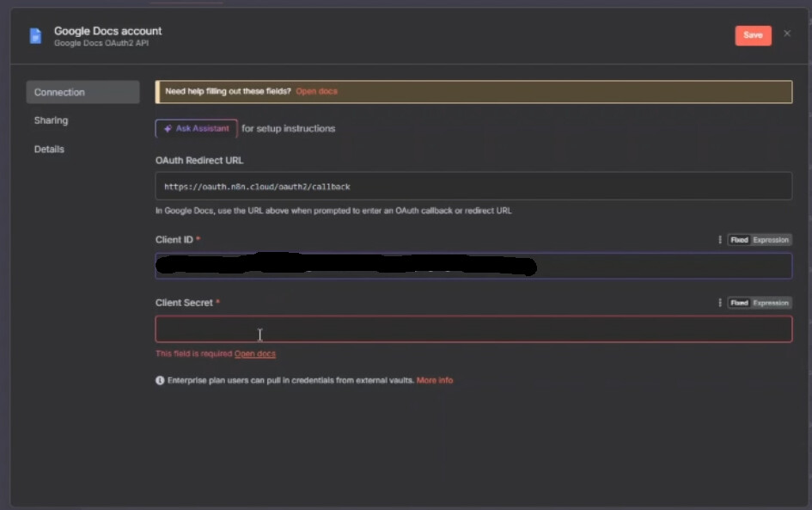Open Client ID options three-dot menu

tap(720, 239)
